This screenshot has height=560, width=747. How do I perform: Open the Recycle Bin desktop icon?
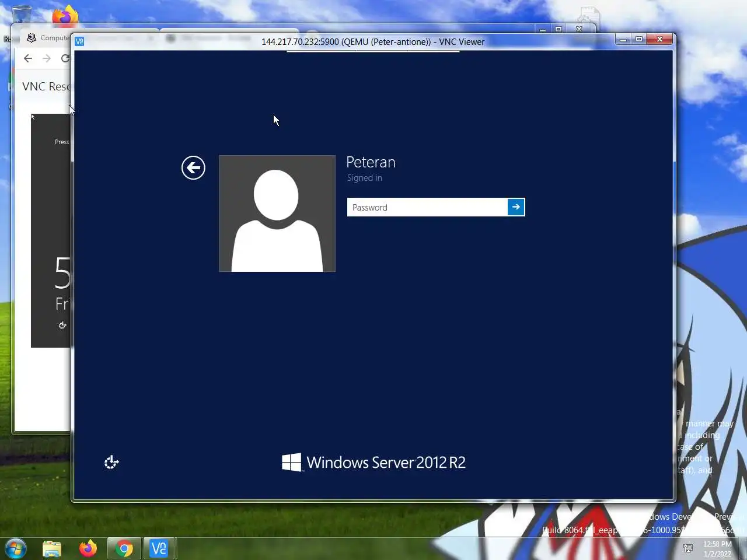(x=22, y=16)
